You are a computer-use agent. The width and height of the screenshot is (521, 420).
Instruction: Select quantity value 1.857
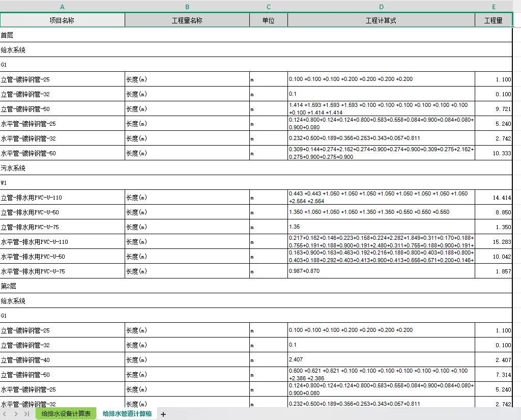tap(494, 271)
